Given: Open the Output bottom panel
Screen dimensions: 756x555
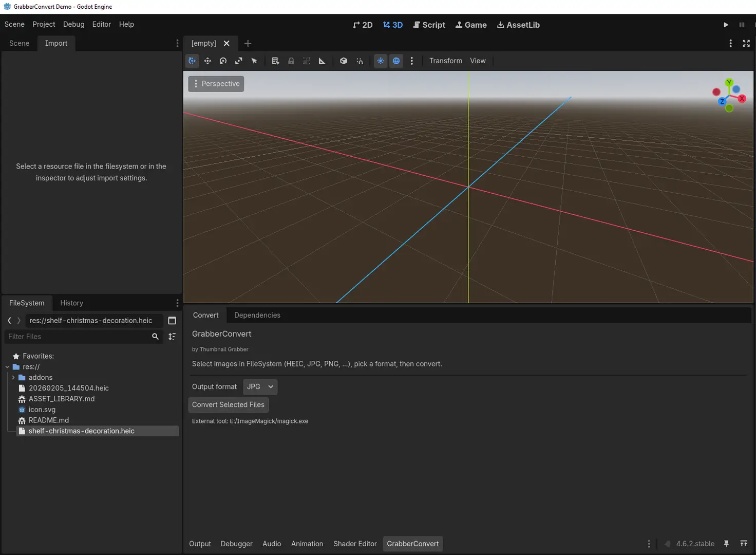Looking at the screenshot, I should click(x=200, y=544).
